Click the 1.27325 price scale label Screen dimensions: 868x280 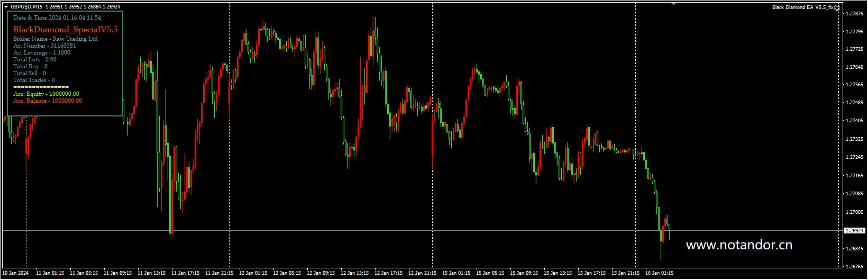(x=855, y=139)
